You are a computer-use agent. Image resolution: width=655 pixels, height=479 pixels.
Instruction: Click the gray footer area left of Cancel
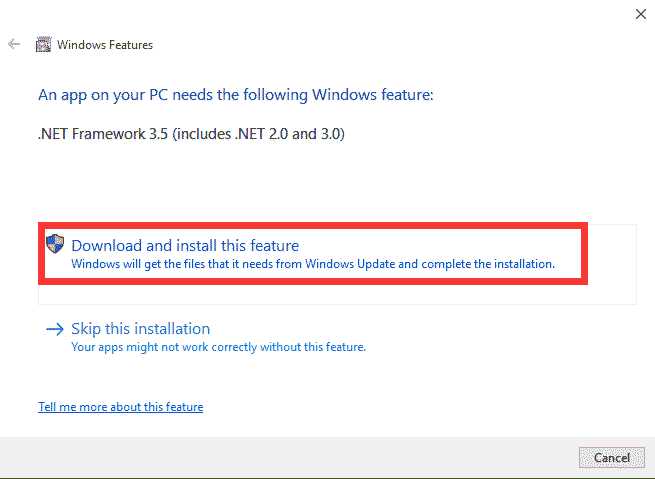(300, 457)
